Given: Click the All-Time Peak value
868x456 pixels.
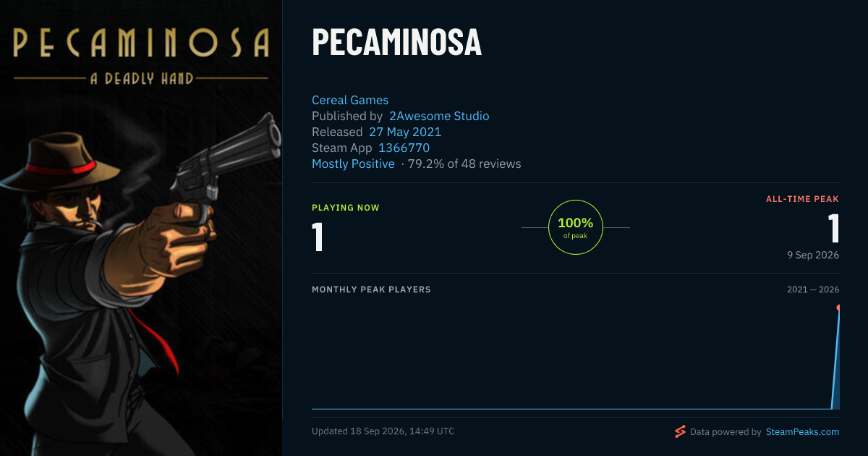Looking at the screenshot, I should click(x=833, y=229).
